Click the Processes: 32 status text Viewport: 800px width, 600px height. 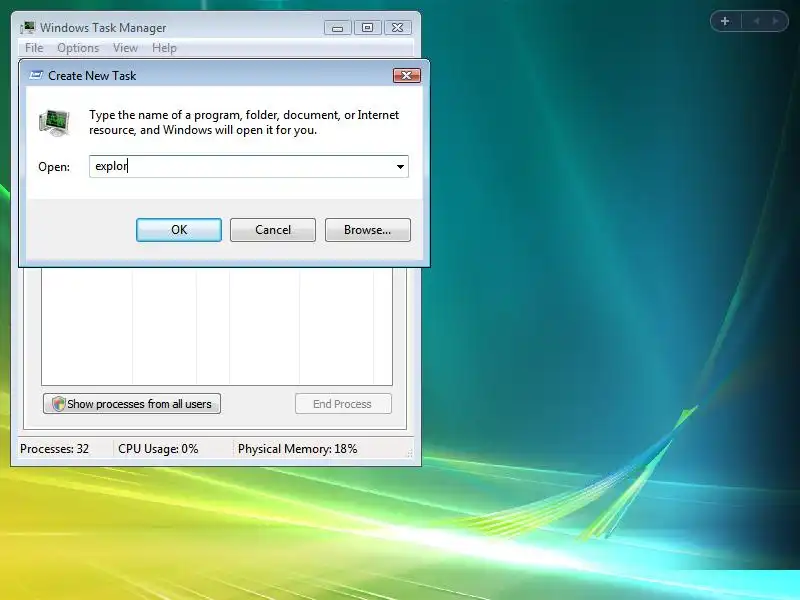point(55,449)
